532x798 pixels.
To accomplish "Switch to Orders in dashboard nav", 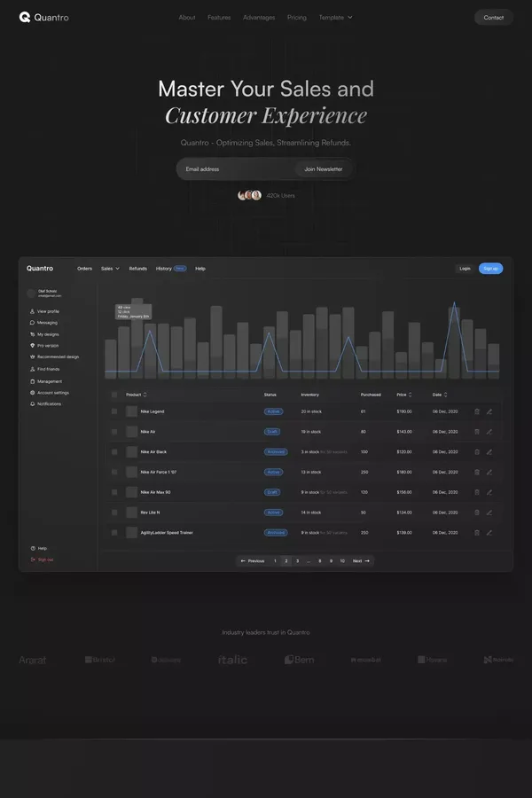I will coord(84,268).
